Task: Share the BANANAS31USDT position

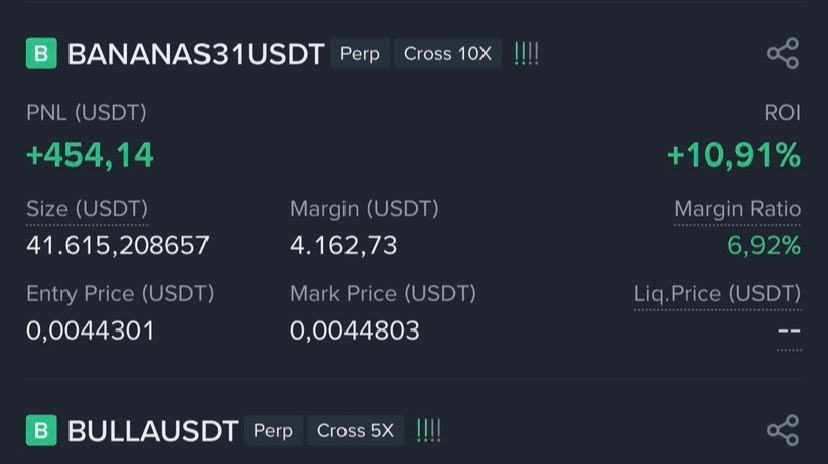Action: pos(783,54)
